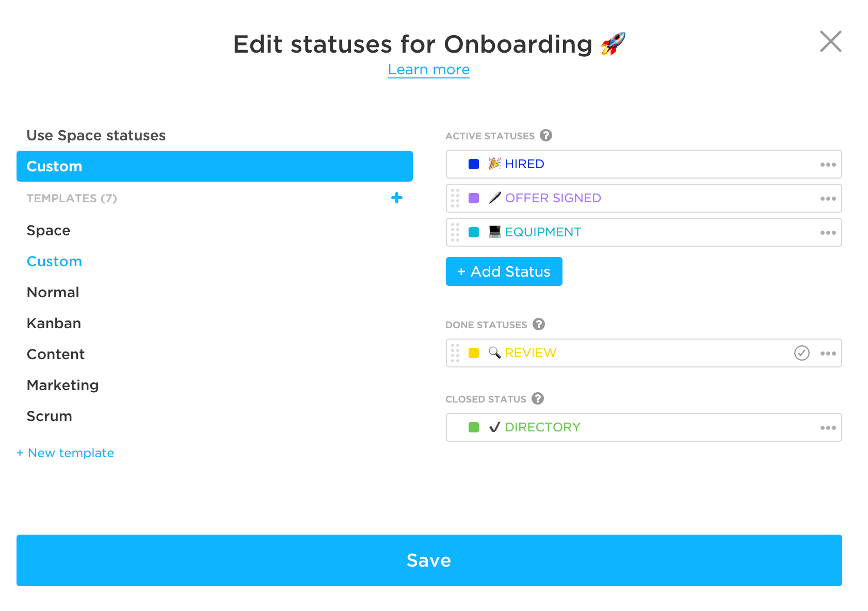868x611 pixels.
Task: Select Use Space statuses option
Action: coord(96,135)
